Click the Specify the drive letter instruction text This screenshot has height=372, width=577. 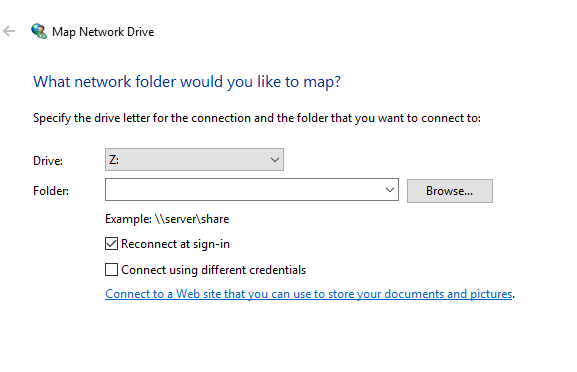[257, 118]
